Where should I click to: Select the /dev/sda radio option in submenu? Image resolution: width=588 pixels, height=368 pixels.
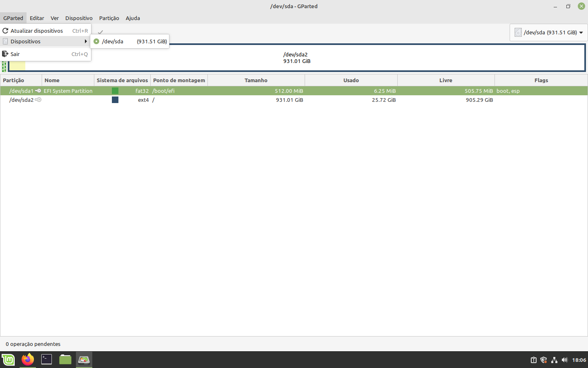(96, 41)
